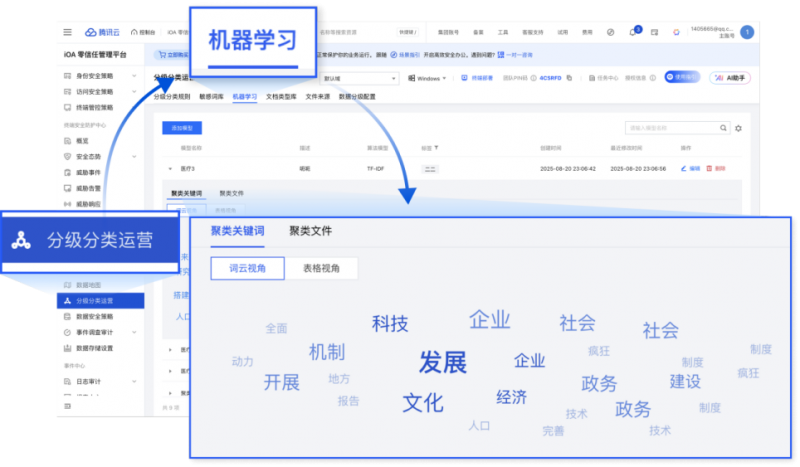The height and width of the screenshot is (467, 800).
Task: Switch to the 聚类文件 tab
Action: tap(310, 231)
